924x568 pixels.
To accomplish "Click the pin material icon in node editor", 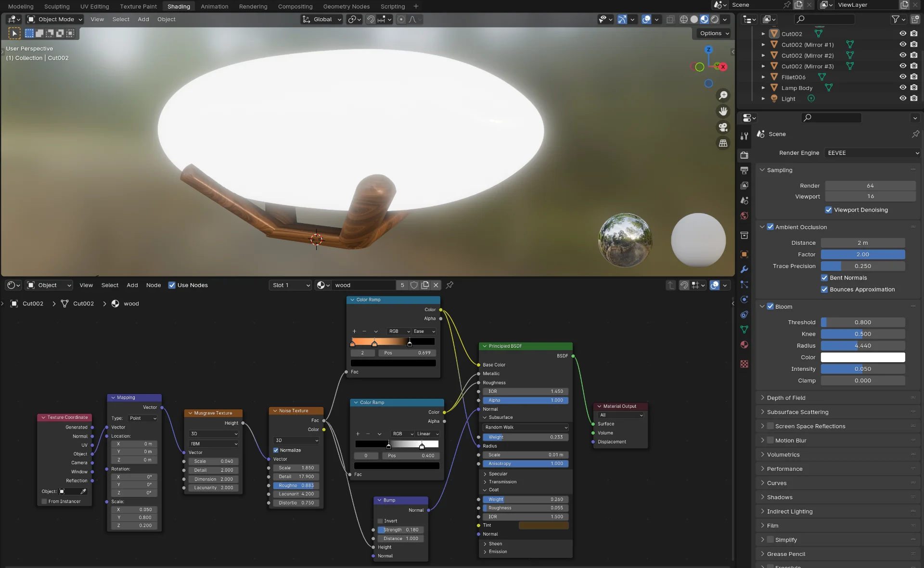I will [x=449, y=285].
